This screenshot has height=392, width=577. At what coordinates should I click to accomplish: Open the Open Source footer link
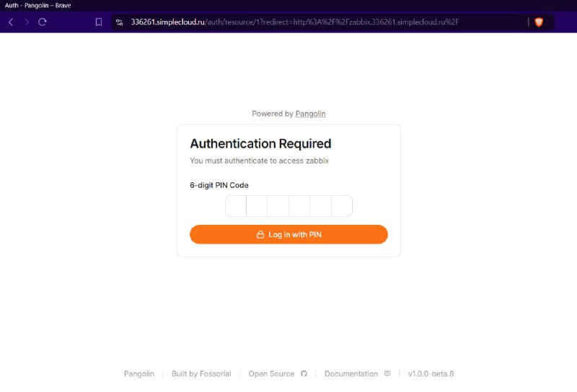coord(271,373)
